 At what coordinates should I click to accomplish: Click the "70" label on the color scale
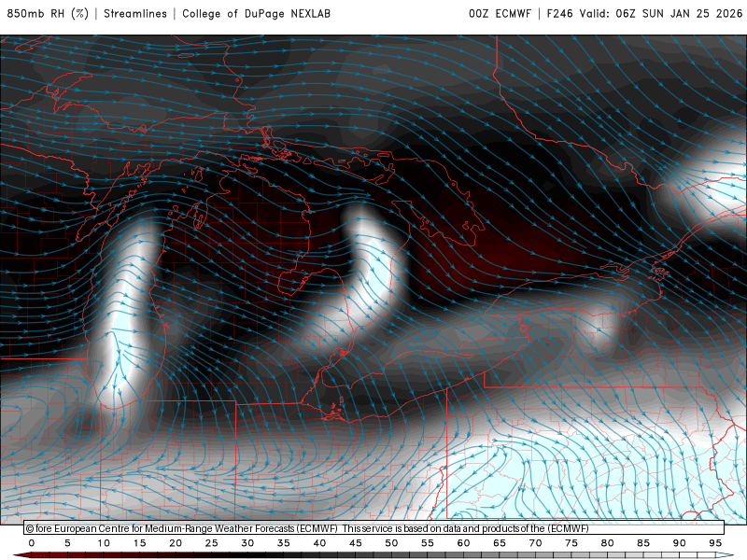tap(535, 543)
